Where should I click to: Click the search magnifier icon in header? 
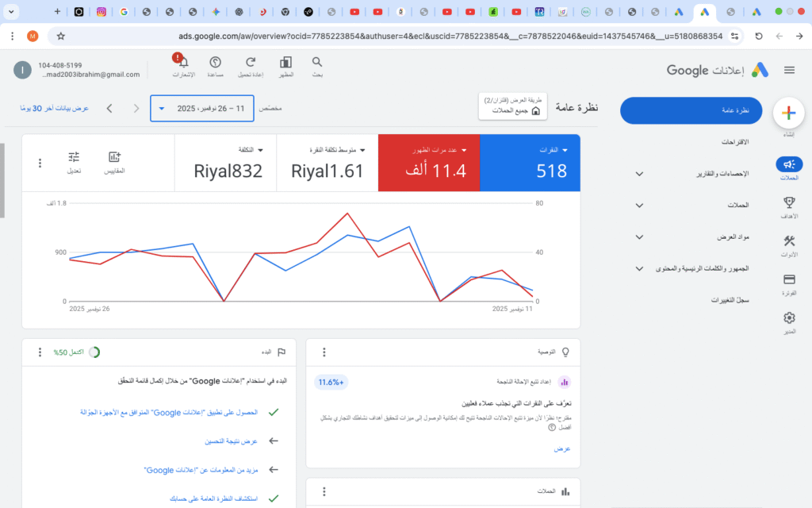317,63
